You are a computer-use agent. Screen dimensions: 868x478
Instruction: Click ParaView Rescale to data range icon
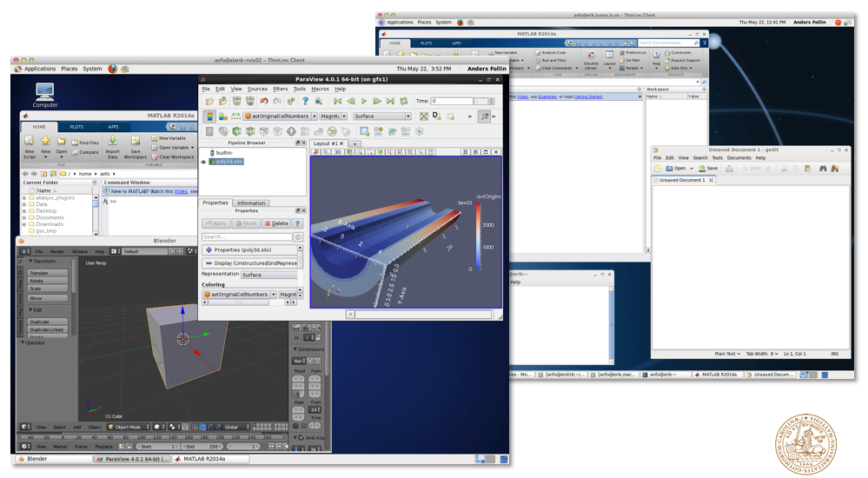click(235, 116)
